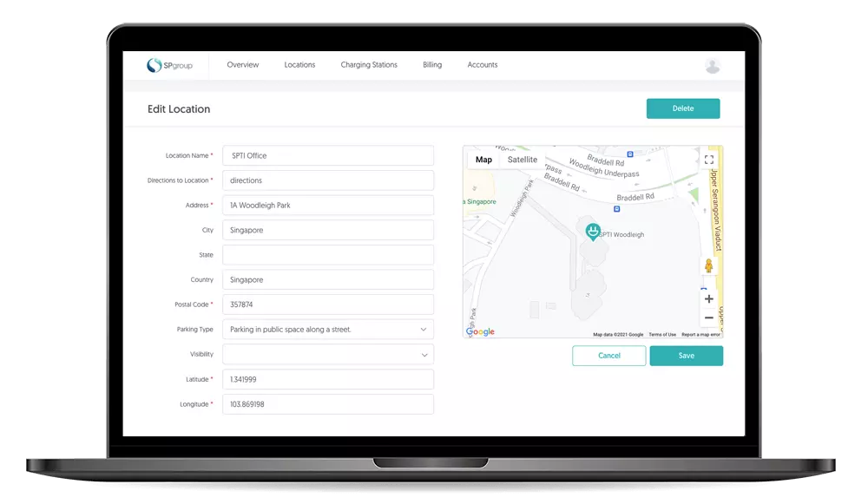Open the user profile avatar

click(x=713, y=66)
